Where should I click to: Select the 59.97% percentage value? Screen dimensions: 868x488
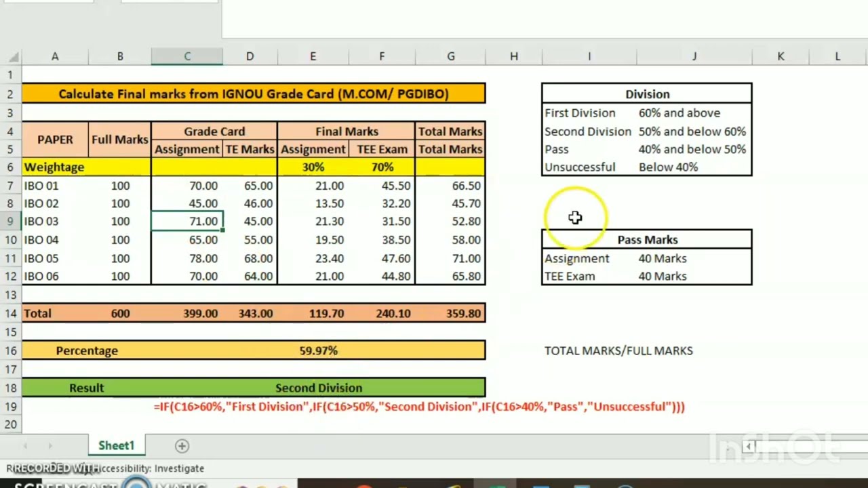[x=318, y=351]
